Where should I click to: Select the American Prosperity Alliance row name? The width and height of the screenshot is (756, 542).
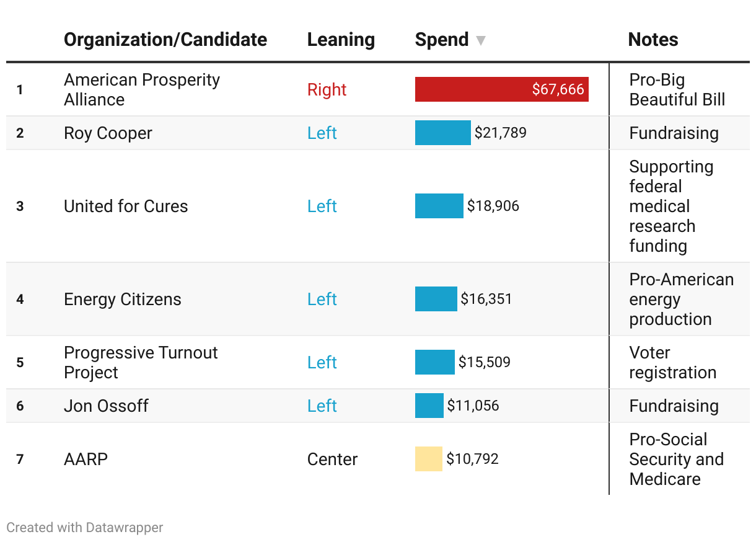point(142,89)
